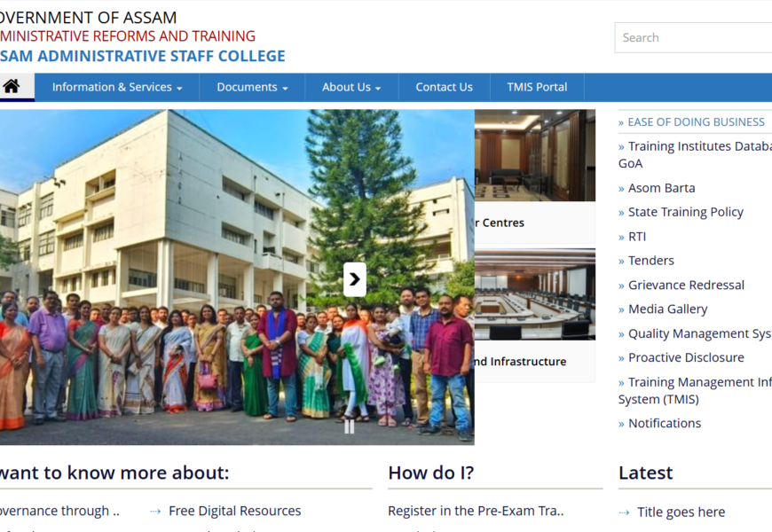Screen dimensions: 772x532
Task: Pause the image slideshow
Action: click(349, 426)
